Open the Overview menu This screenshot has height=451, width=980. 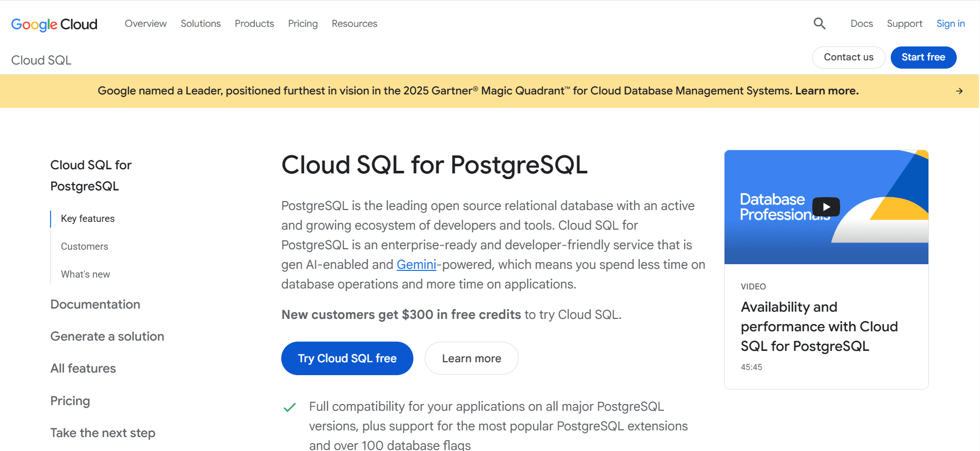tap(146, 24)
